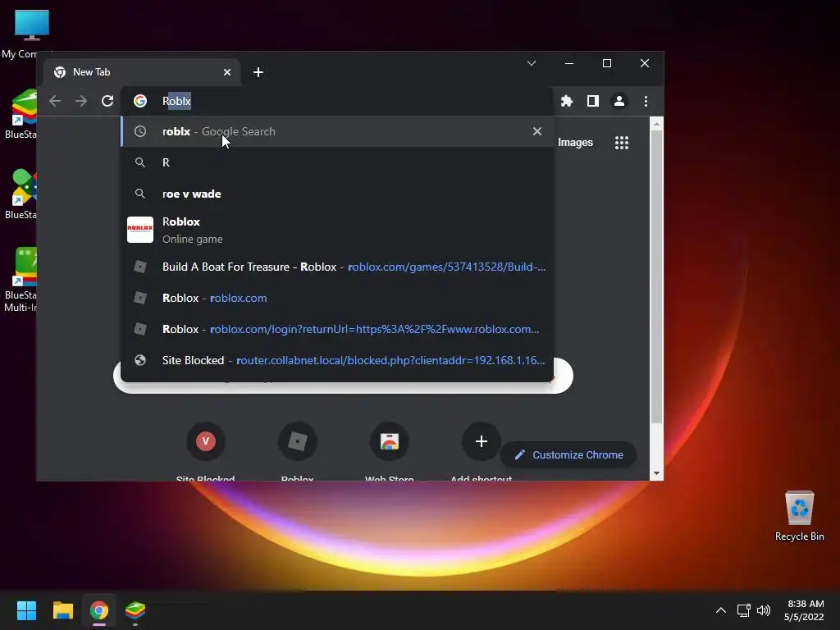
Task: Open a new tab with the plus button
Action: [258, 72]
